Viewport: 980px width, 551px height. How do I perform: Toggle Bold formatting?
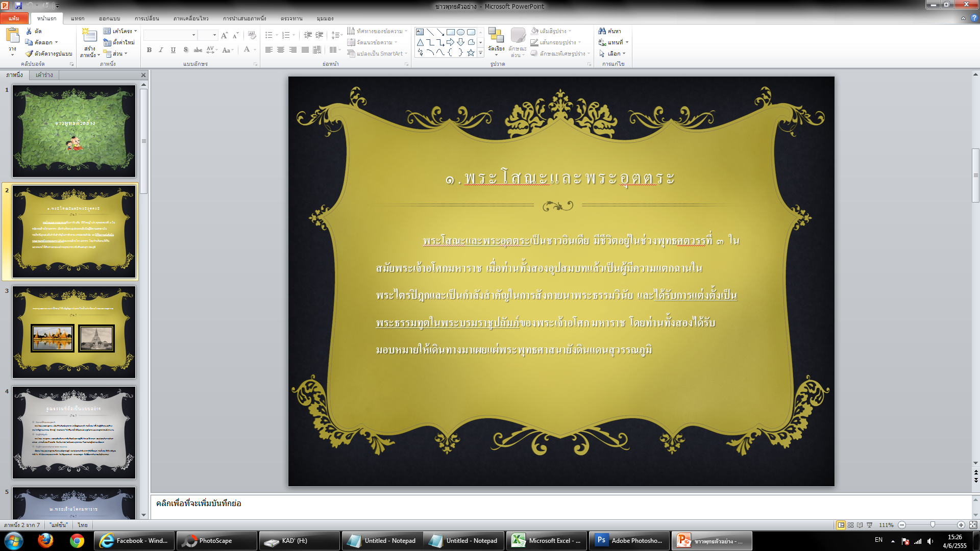pyautogui.click(x=149, y=50)
